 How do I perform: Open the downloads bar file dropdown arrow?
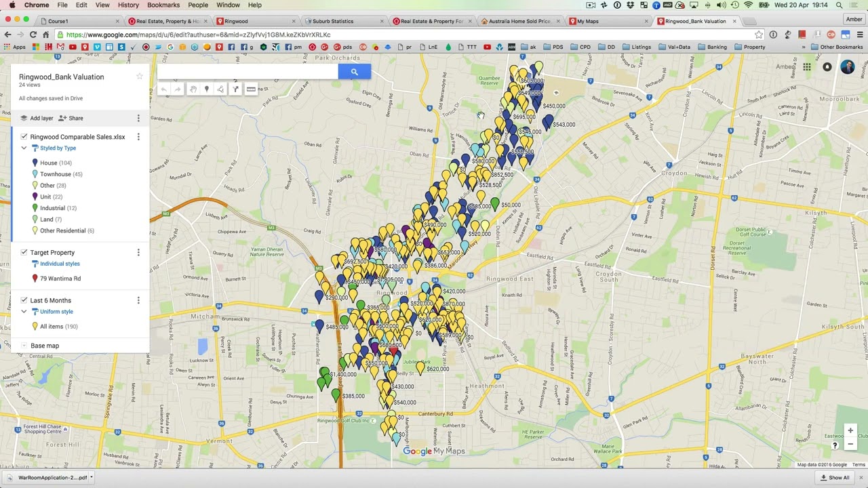(91, 477)
